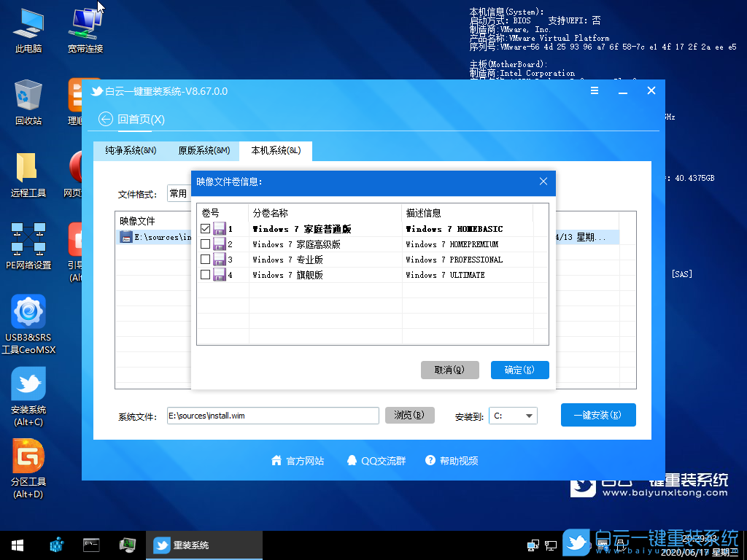Uncheck the Windows 7 家庭普通版 volume
This screenshot has height=560, width=747.
tap(205, 228)
